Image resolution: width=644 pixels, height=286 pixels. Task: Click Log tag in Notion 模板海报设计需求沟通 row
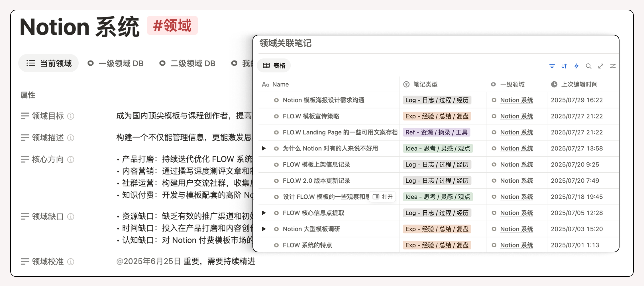[437, 100]
